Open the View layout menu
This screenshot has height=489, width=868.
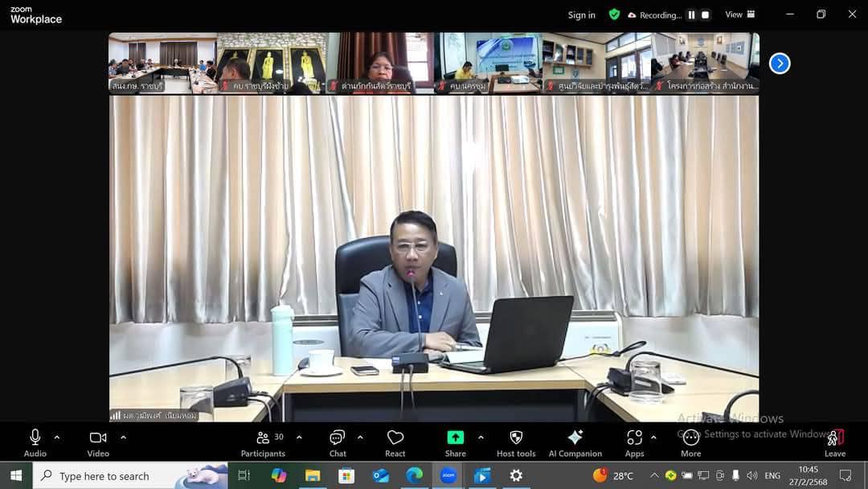coord(740,14)
